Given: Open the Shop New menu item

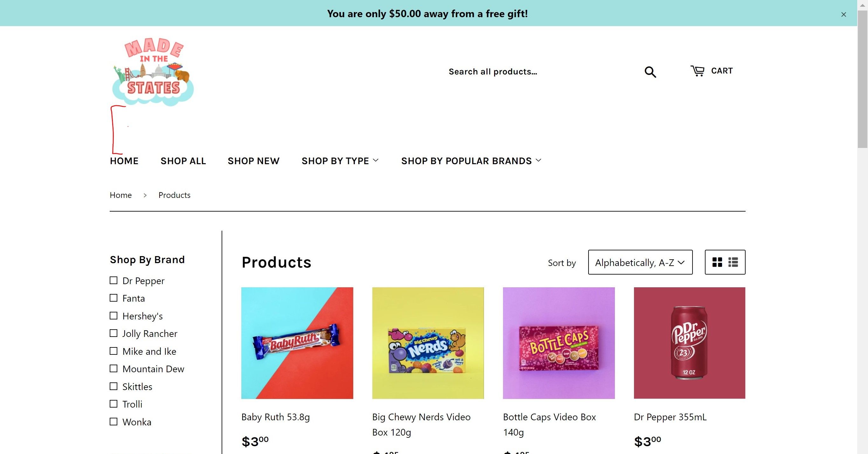Looking at the screenshot, I should tap(253, 161).
